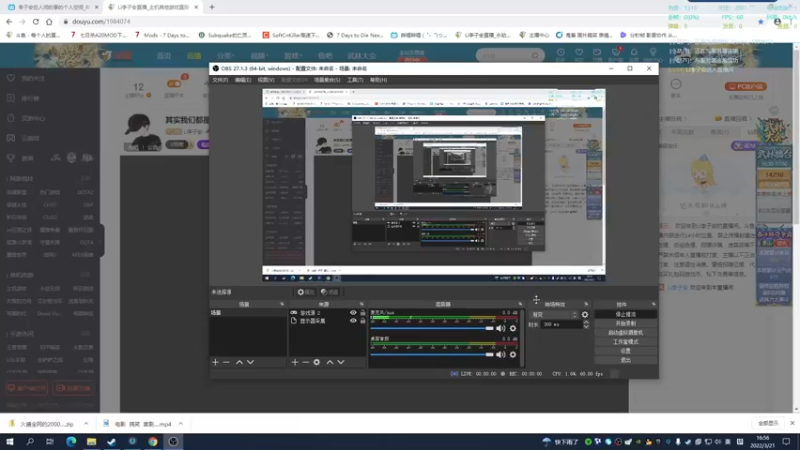Viewport: 800px width, 450px height.
Task: Click the 属性 properties button on source toolbar
Action: (306, 292)
